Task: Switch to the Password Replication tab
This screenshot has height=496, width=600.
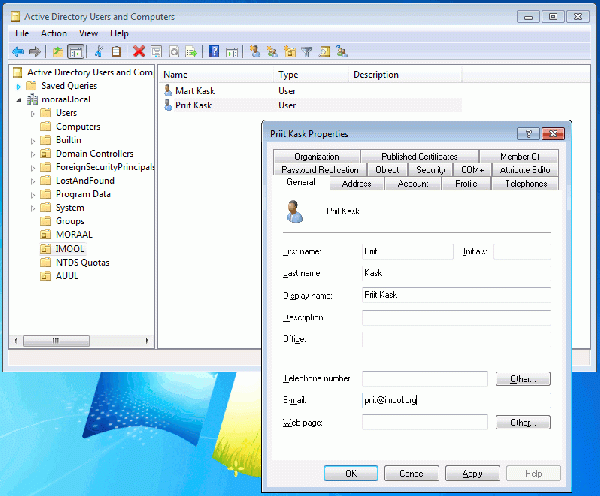Action: [x=320, y=170]
